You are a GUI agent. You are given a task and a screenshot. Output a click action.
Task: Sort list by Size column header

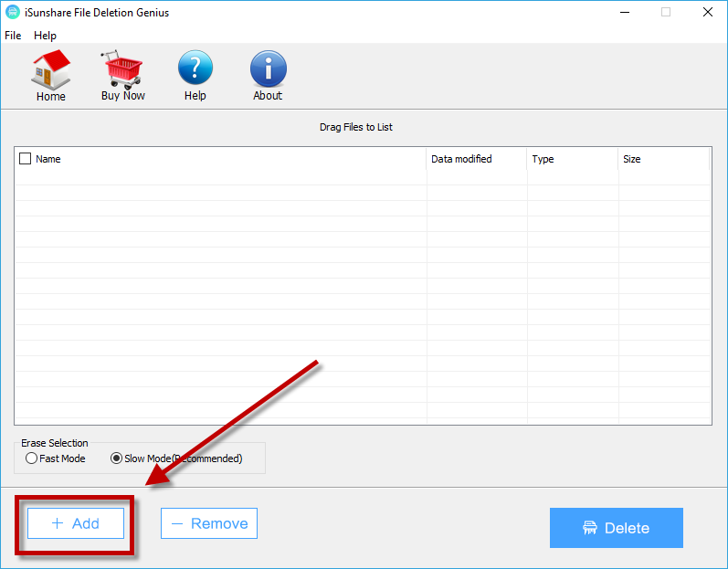tap(664, 159)
